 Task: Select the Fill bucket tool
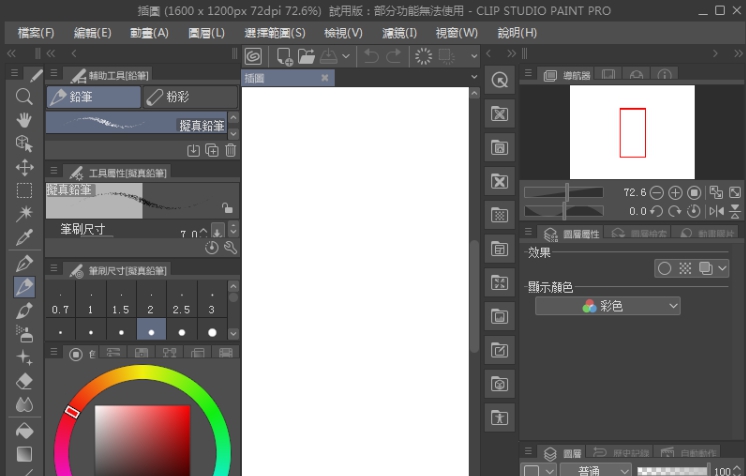click(x=24, y=431)
